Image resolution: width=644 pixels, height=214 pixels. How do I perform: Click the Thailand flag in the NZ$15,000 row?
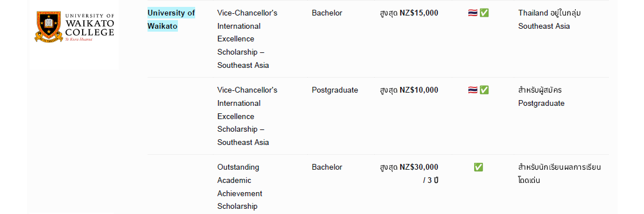(472, 13)
